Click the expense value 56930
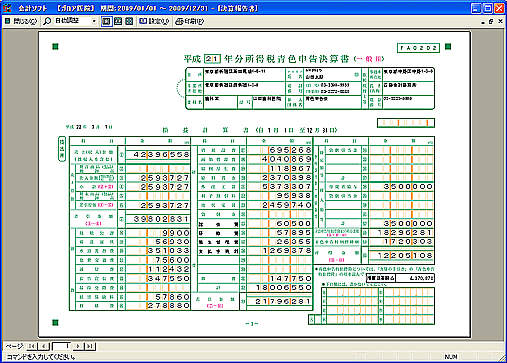The width and height of the screenshot is (507, 363). (x=172, y=242)
